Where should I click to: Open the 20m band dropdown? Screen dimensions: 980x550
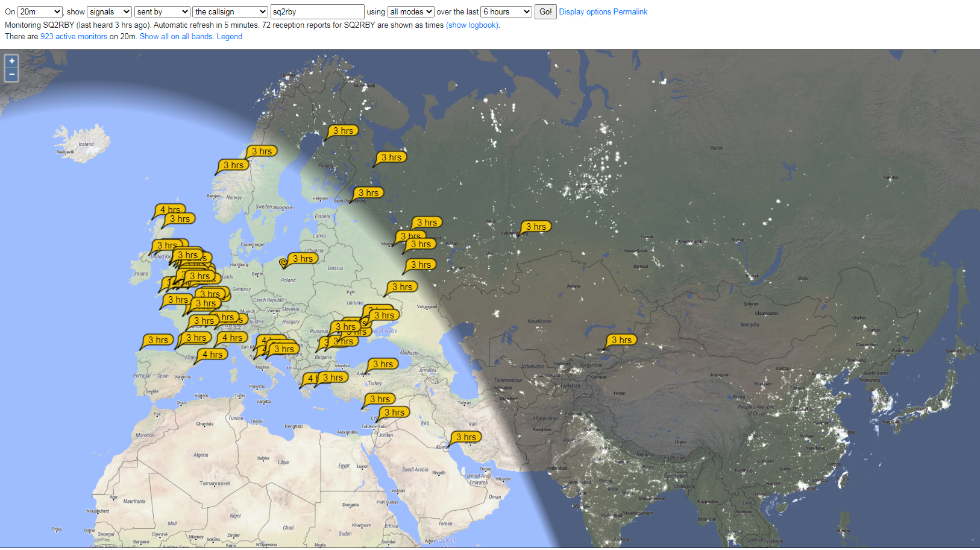coord(40,11)
